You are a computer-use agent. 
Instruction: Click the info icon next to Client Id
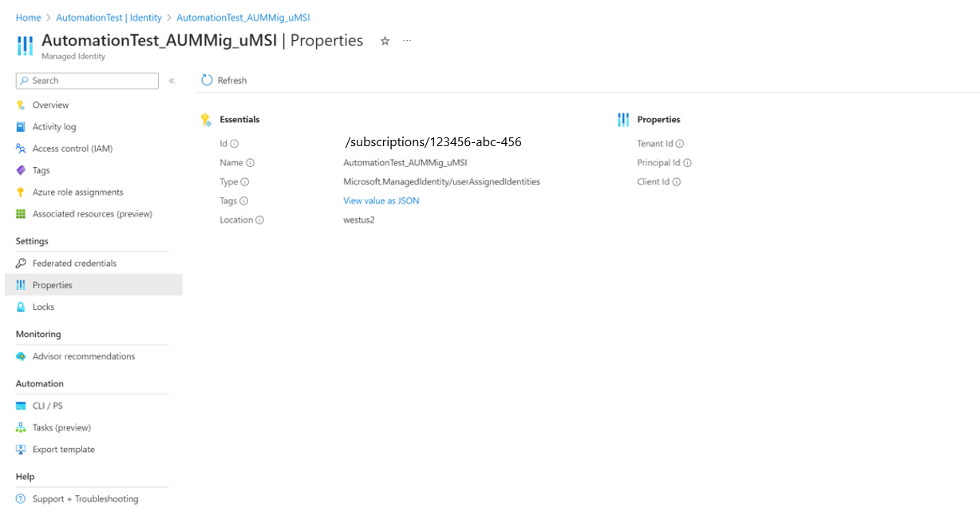click(677, 182)
